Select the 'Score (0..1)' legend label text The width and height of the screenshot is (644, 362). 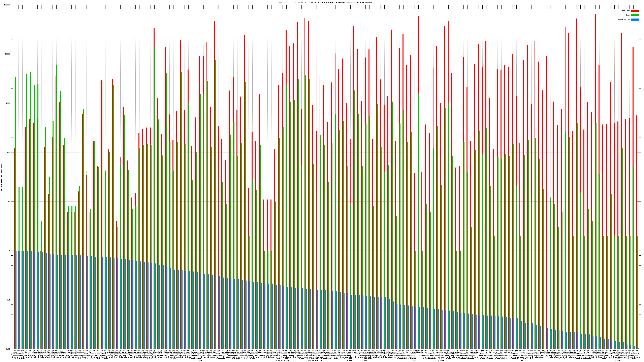tap(624, 20)
